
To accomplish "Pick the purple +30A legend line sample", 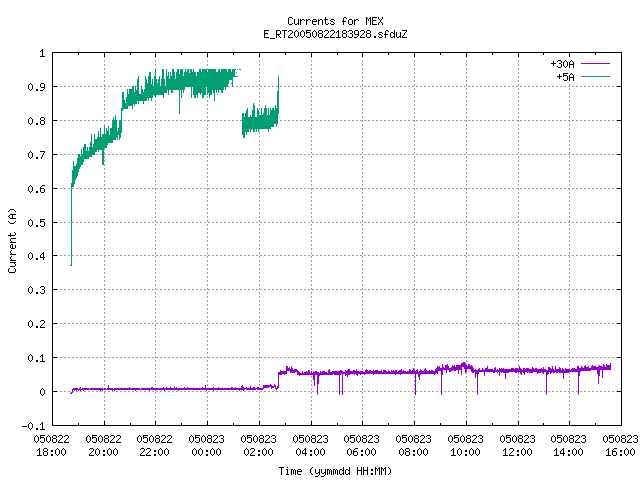I will point(595,64).
